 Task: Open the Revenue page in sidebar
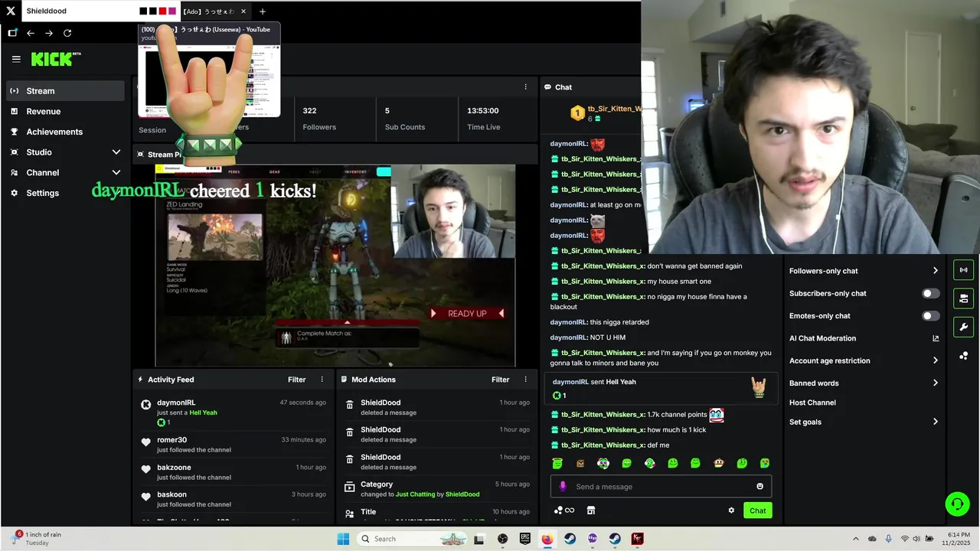(65, 111)
